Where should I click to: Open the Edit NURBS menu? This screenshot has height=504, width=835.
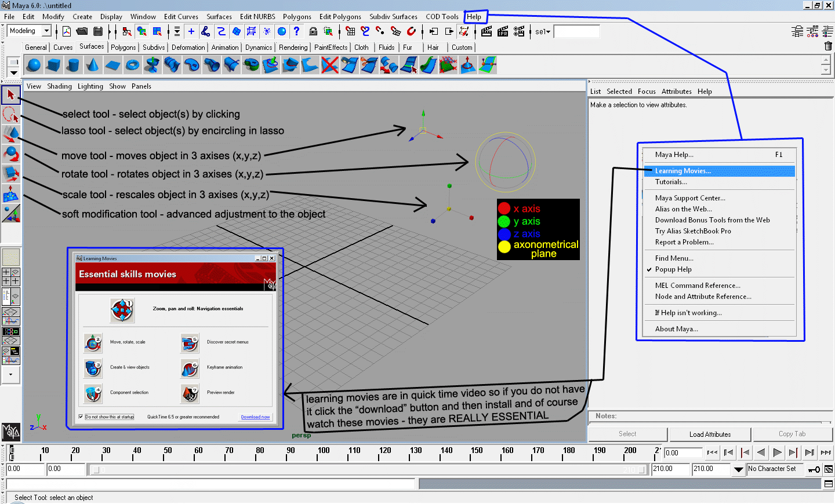pyautogui.click(x=258, y=17)
